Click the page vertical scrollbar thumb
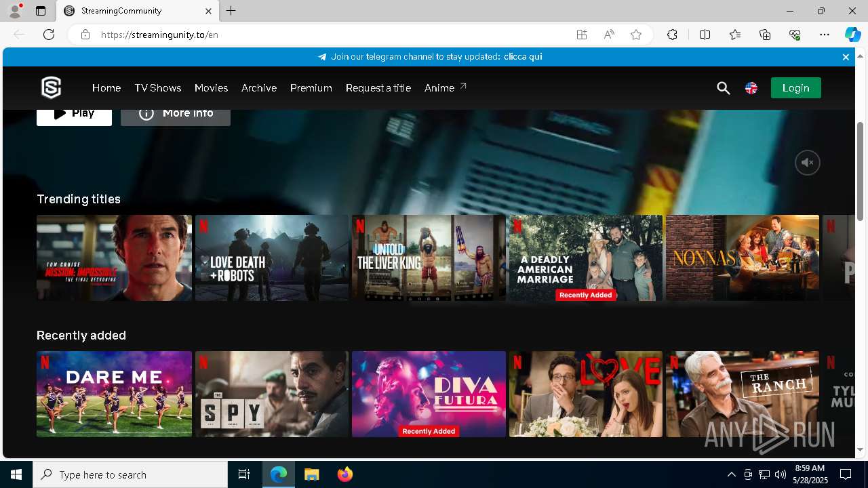The image size is (868, 488). (x=861, y=171)
